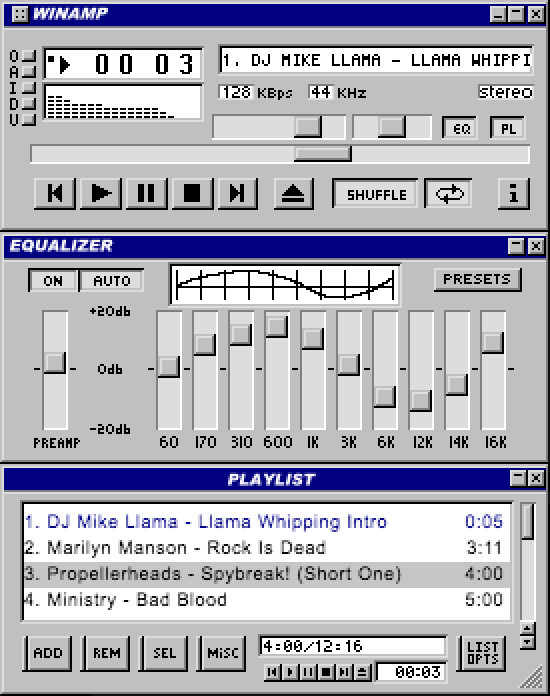550x696 pixels.
Task: Turn the equalizer ON button
Action: click(53, 281)
